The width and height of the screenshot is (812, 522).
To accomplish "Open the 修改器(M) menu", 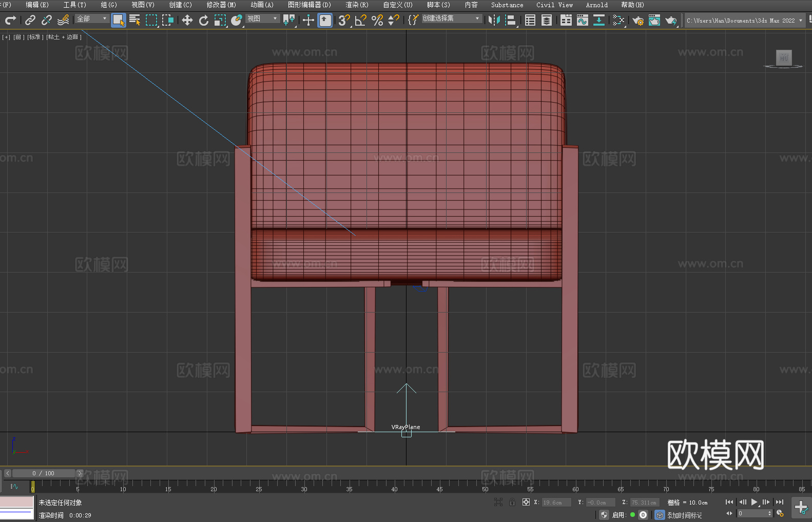I will 221,5.
